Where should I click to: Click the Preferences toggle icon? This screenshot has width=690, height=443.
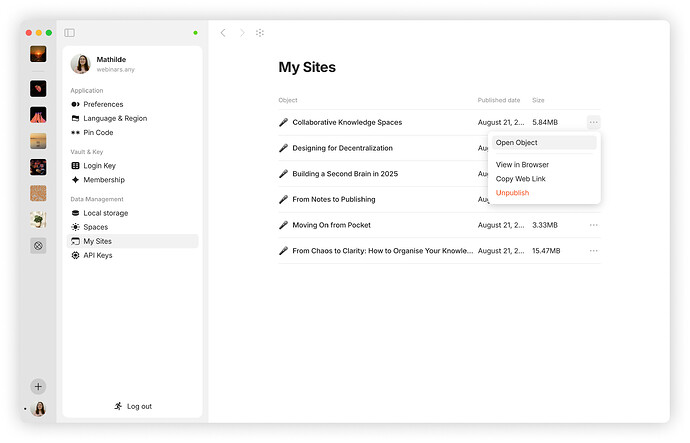click(x=75, y=104)
